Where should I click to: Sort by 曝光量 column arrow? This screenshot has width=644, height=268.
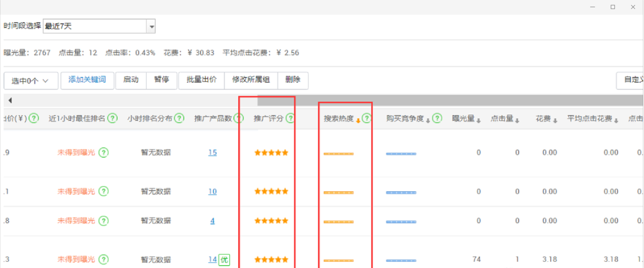tap(478, 120)
